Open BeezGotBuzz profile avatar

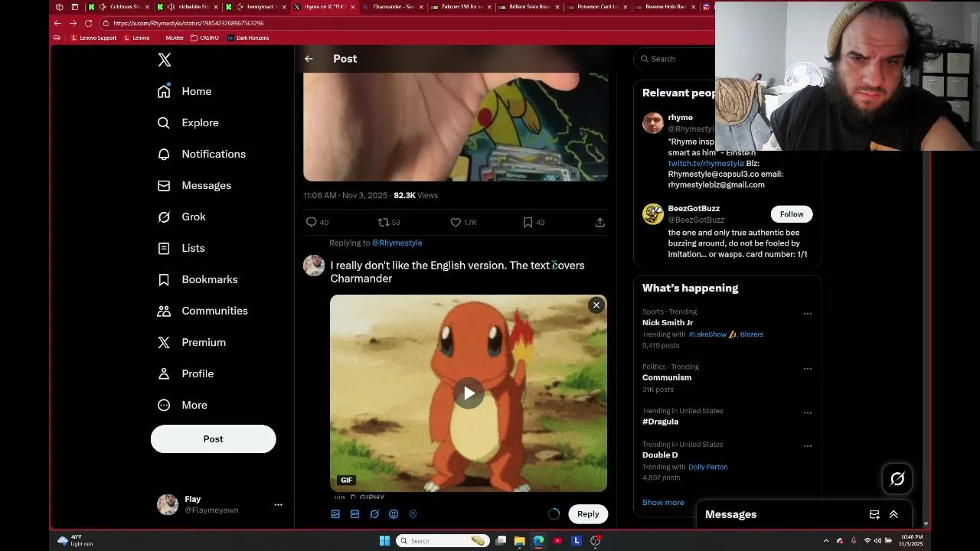(x=653, y=214)
